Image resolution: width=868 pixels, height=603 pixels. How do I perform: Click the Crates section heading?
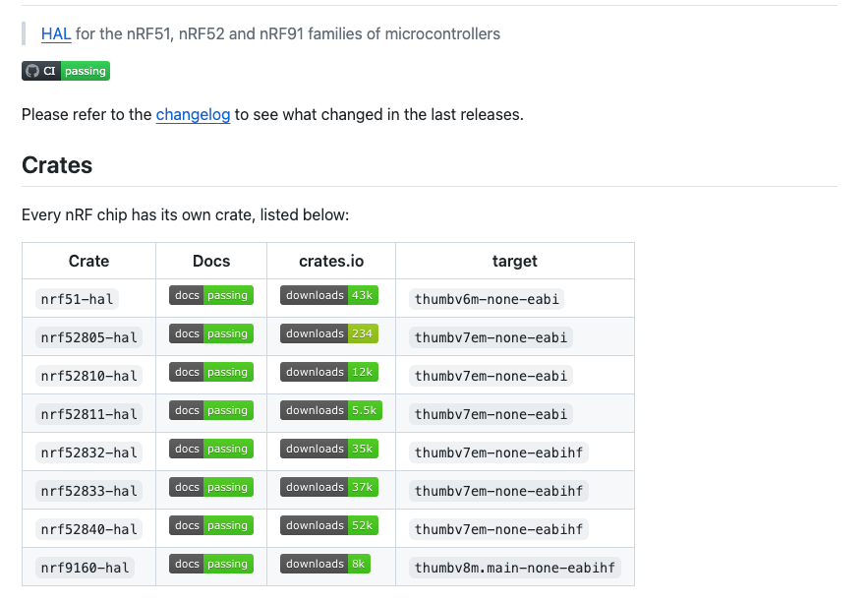click(57, 165)
